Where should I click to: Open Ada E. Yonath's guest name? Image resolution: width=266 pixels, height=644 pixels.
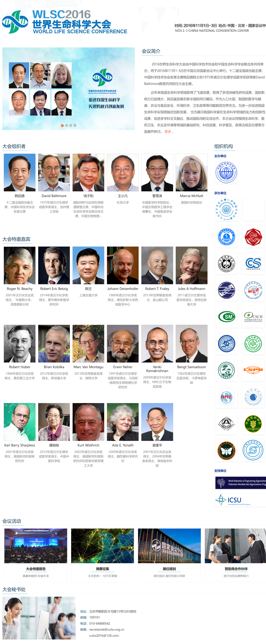(123, 445)
